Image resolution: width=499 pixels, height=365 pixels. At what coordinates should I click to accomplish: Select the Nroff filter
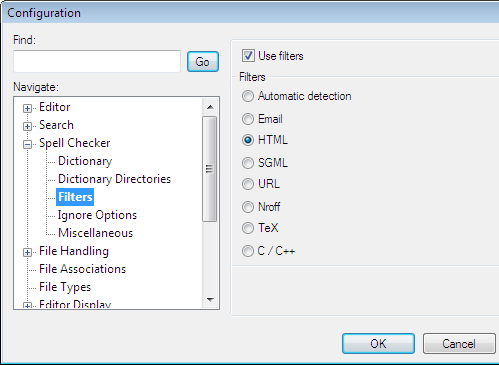coord(248,207)
